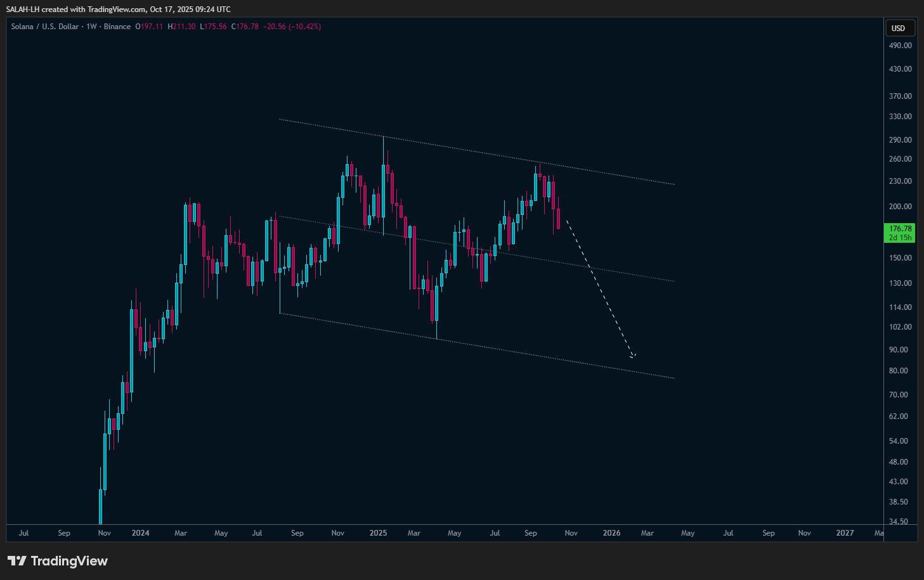
Task: Click the 230.00 price axis label
Action: point(901,181)
